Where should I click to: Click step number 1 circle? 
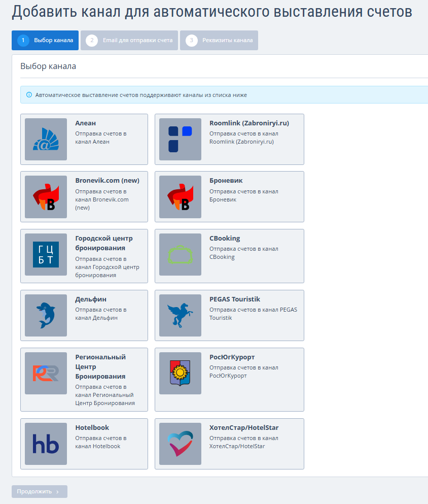(23, 40)
